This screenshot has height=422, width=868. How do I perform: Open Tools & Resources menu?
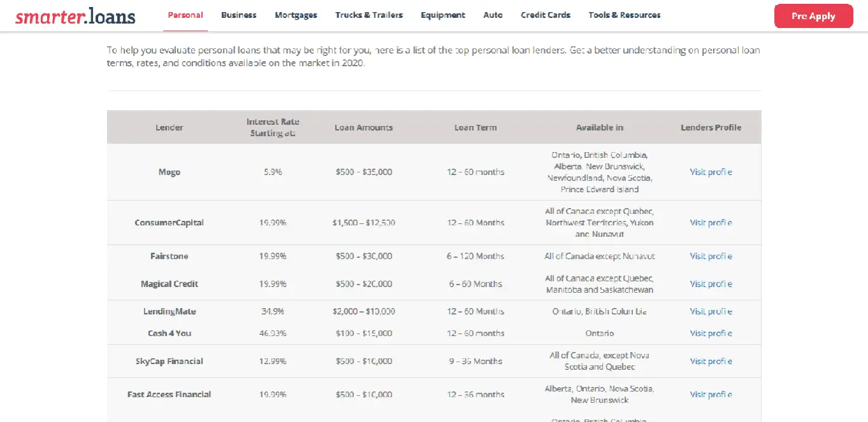pos(625,15)
